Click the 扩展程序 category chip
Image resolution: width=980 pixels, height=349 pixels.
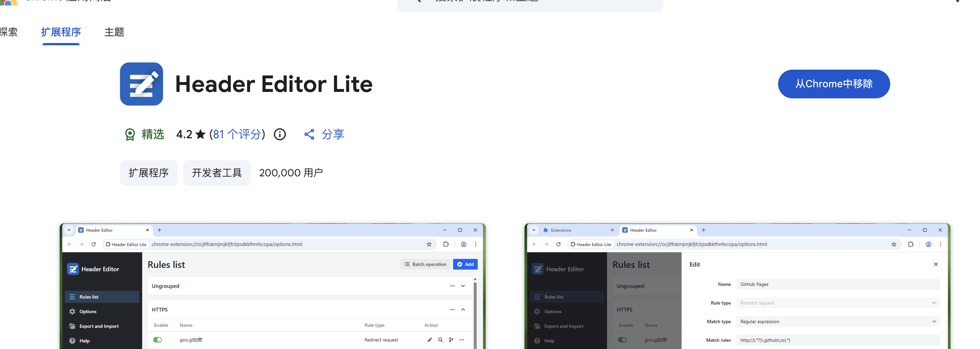(149, 173)
